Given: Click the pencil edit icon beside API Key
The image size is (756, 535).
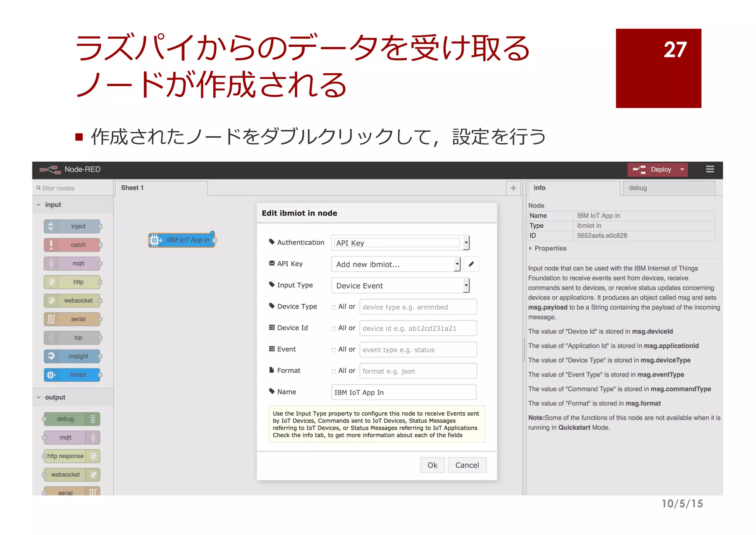Looking at the screenshot, I should (x=471, y=264).
